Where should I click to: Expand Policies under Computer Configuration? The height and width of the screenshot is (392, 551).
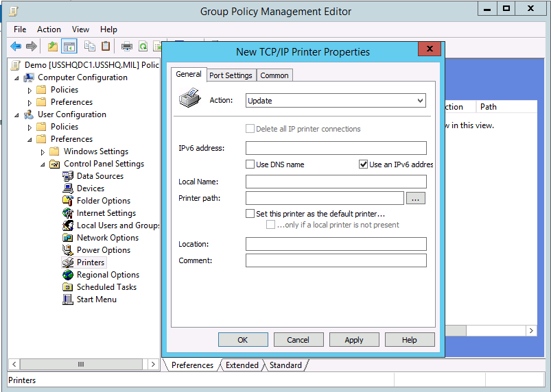(30, 90)
